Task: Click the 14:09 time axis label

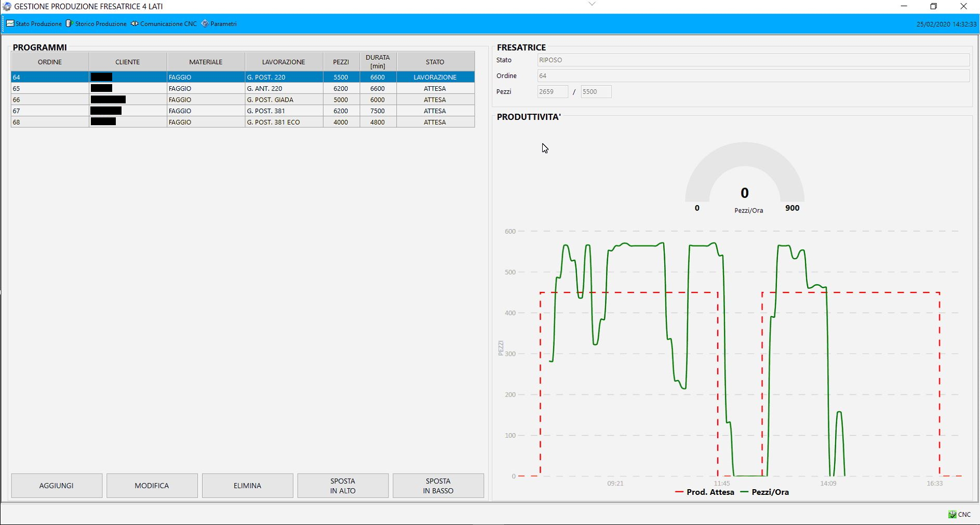Action: click(x=828, y=483)
